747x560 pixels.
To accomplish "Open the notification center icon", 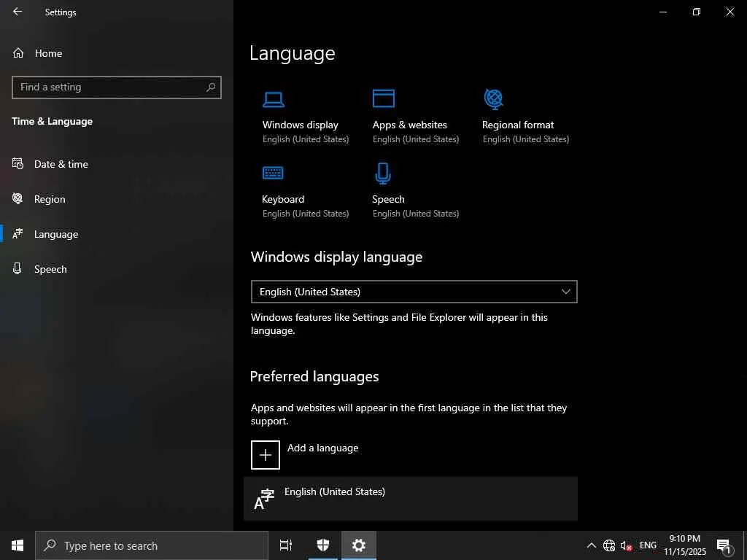I will click(724, 545).
